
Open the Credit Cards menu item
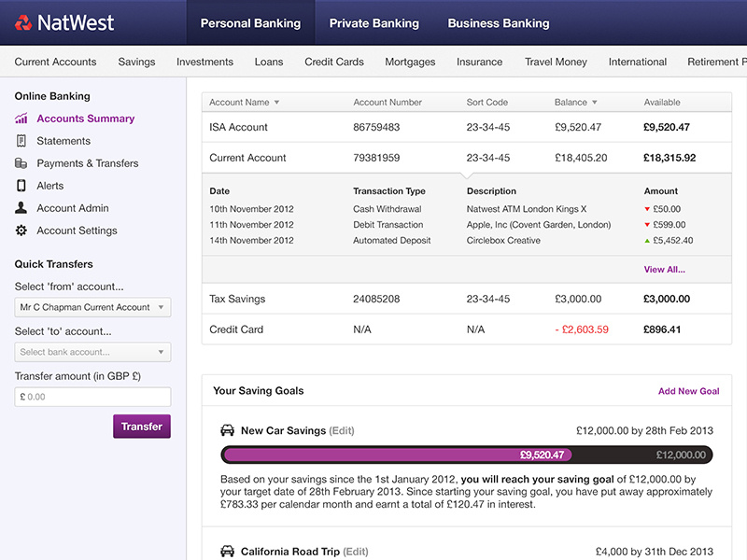334,62
